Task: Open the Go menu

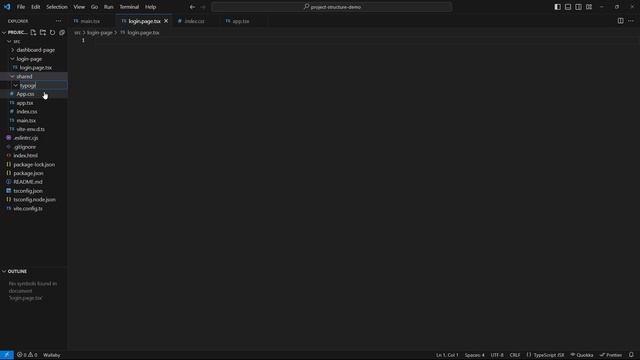Action: click(x=94, y=7)
